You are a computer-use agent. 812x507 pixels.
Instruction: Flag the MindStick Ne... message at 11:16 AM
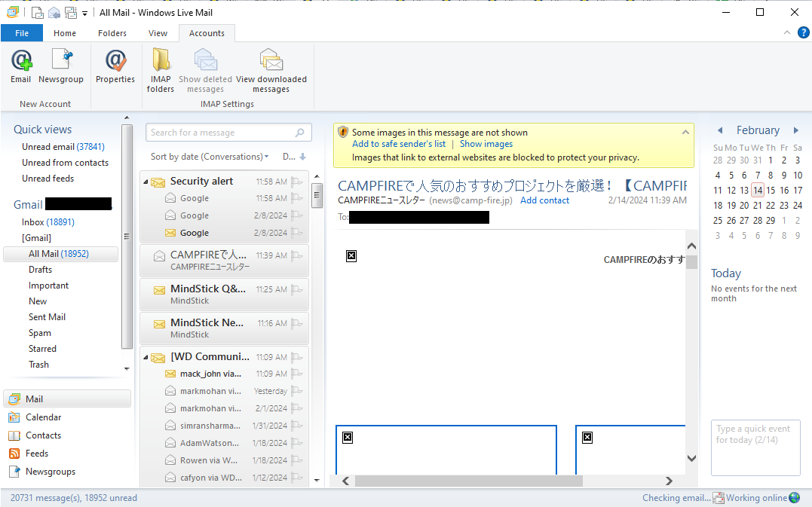(x=297, y=323)
